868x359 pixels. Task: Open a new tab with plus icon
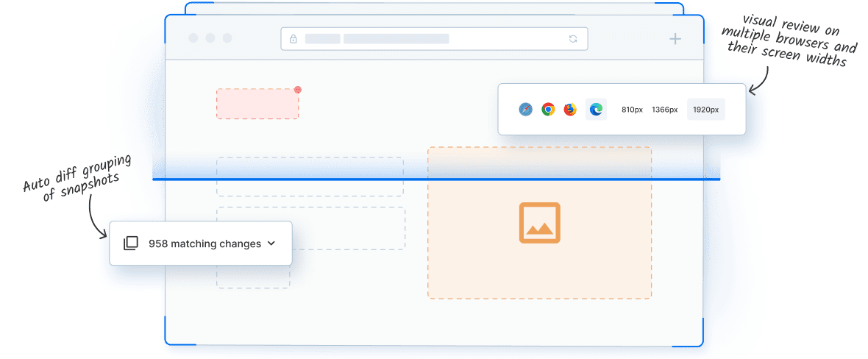[675, 39]
